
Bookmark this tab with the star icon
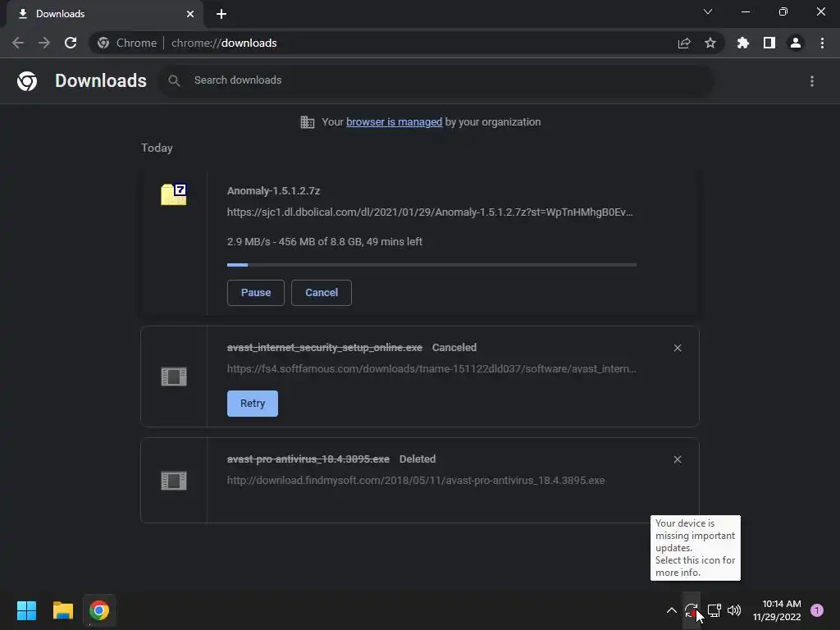click(710, 43)
